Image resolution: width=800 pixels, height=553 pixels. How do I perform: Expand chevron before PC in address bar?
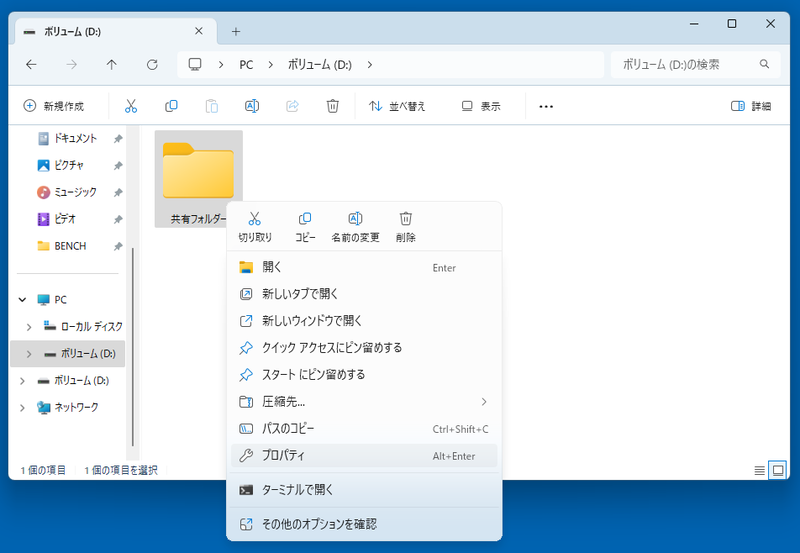click(220, 65)
